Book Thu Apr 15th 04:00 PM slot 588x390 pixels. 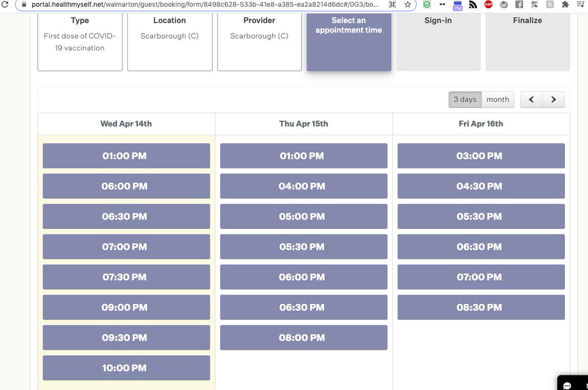click(304, 186)
